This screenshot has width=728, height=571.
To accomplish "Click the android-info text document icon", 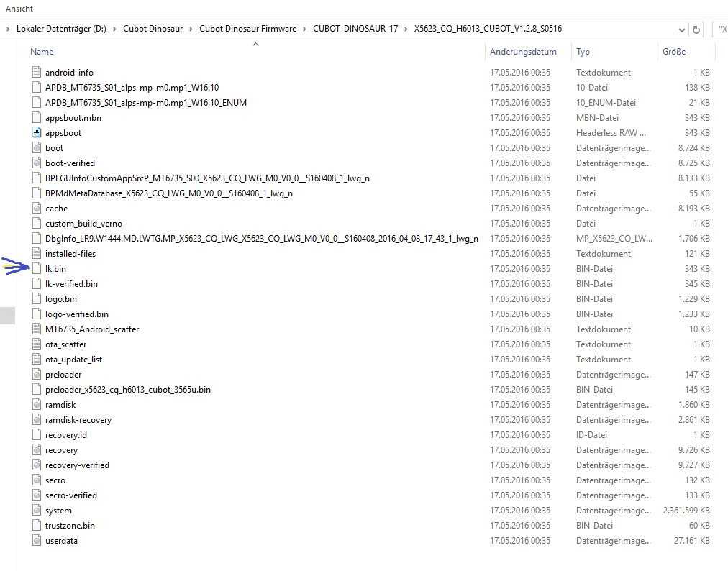I will click(x=37, y=72).
